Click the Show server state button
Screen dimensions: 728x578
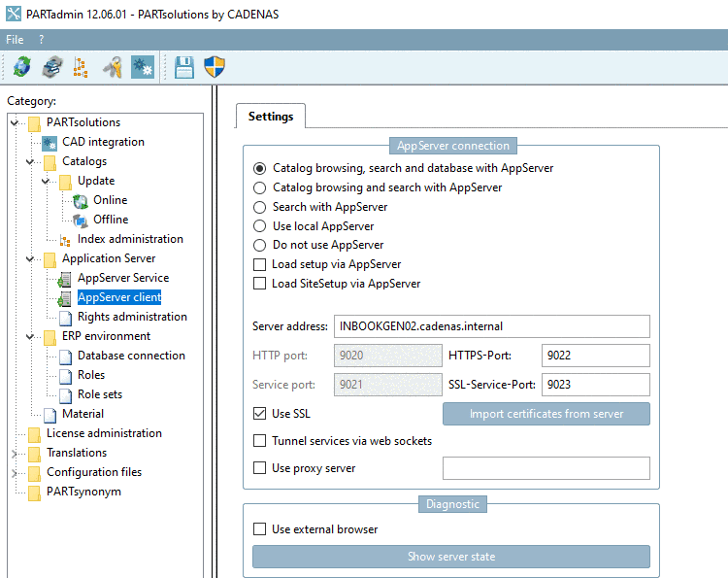click(x=451, y=557)
